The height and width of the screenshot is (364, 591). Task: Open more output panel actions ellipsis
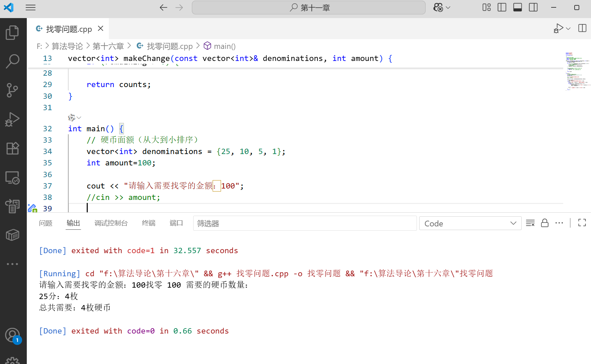pyautogui.click(x=559, y=223)
